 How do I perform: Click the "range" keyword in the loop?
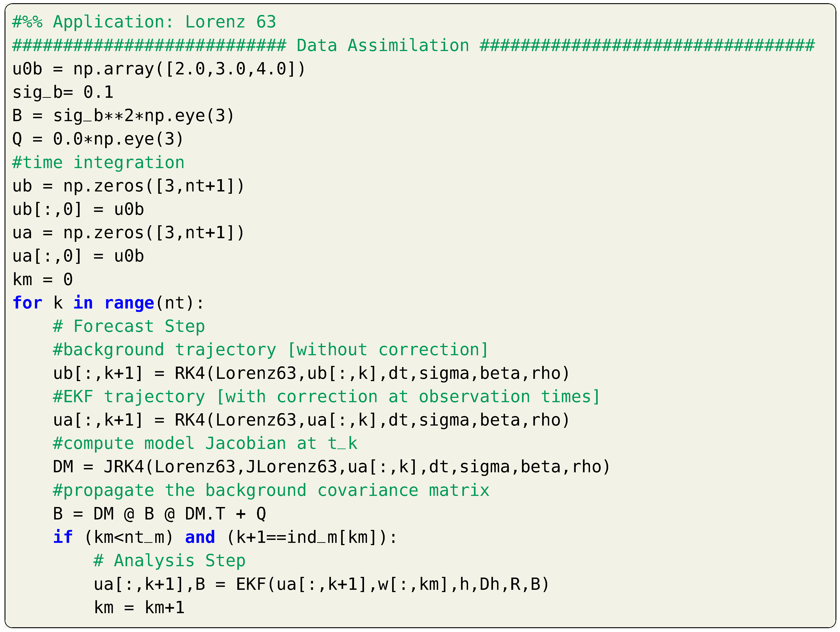coord(129,303)
